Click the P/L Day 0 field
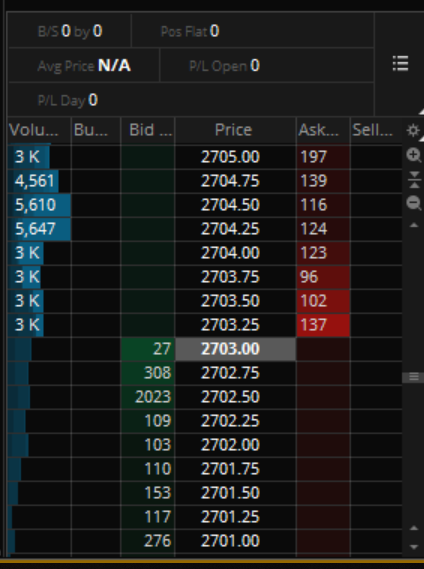424x569 pixels. (191, 100)
